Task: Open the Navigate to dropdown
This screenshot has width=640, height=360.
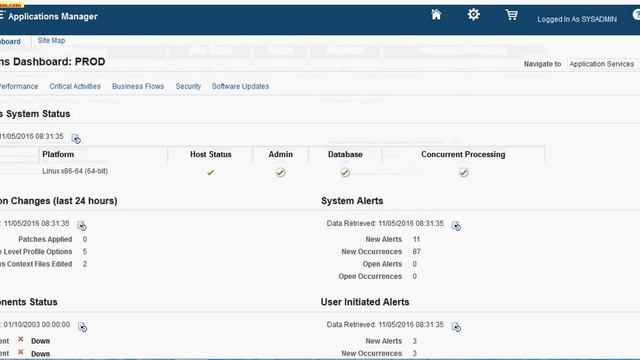Action: point(603,64)
